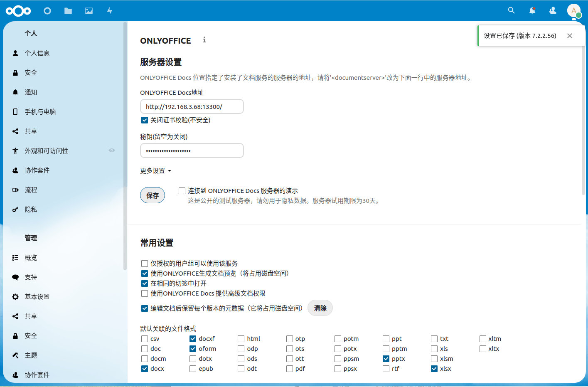
Task: Click the ONLYOFFICE Docs address field
Action: pos(192,106)
